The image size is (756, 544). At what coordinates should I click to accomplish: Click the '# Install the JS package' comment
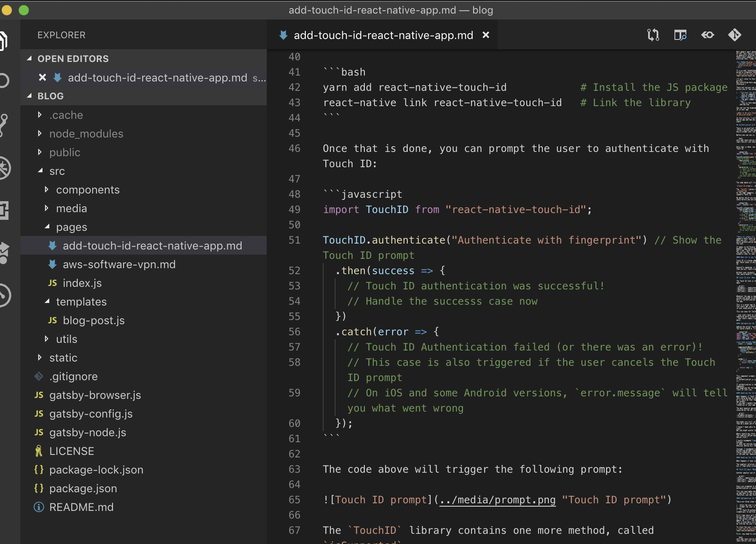[x=654, y=87]
